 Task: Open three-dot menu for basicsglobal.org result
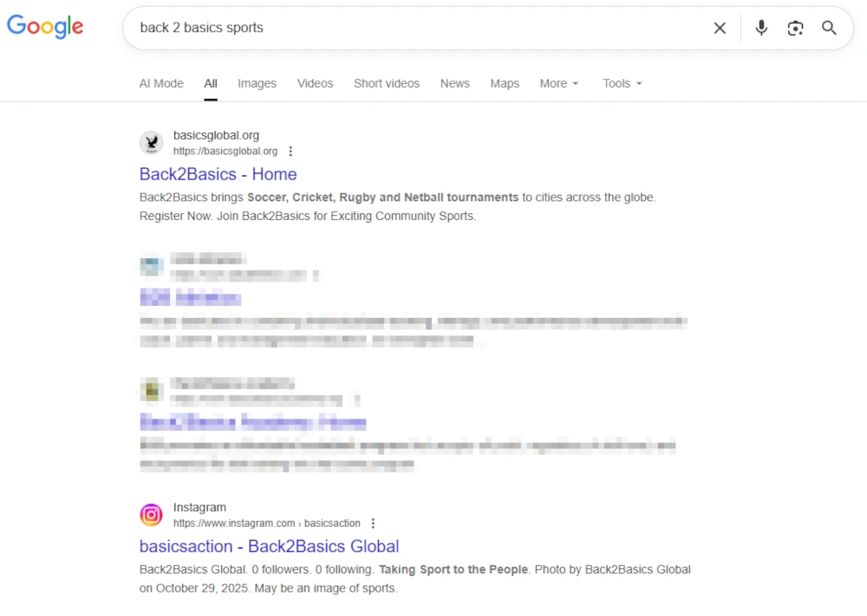pos(290,152)
